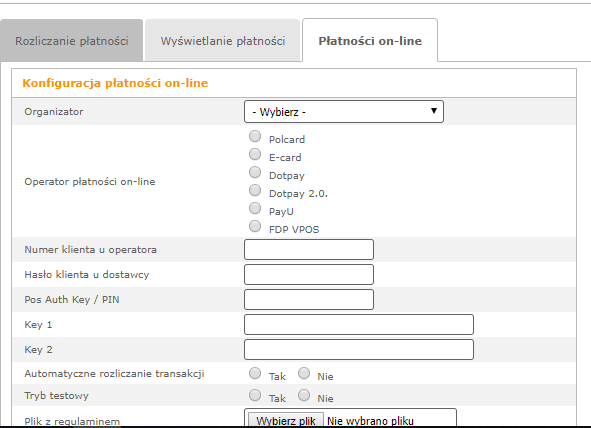The image size is (591, 428).
Task: Focus the Pos Auth Key / PIN input
Action: 309,300
